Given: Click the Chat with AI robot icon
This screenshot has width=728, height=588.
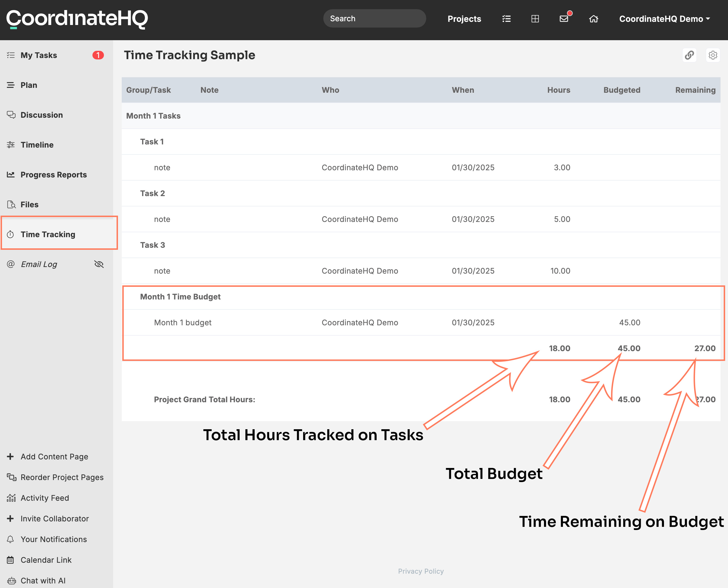Looking at the screenshot, I should coord(11,581).
